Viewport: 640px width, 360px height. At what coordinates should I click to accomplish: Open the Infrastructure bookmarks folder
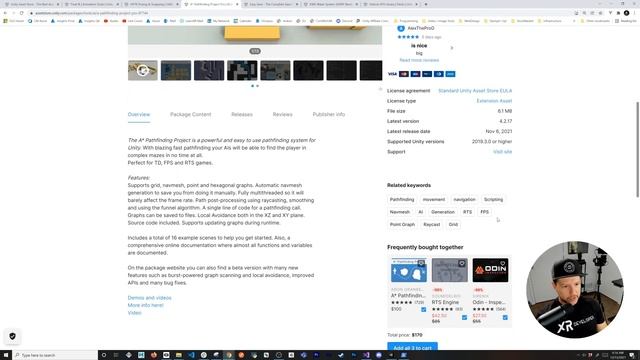point(549,21)
